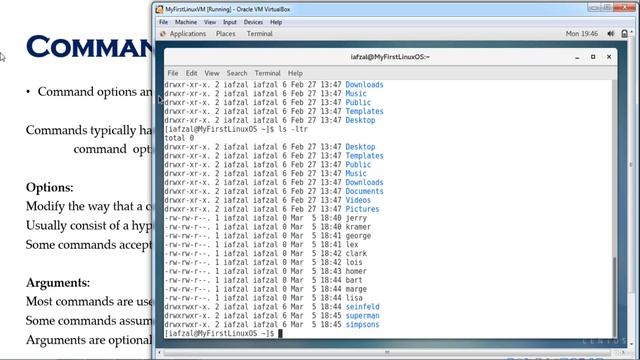Screen dimensions: 640x360
Task: Click the 'kramer' file name
Action: pyautogui.click(x=358, y=227)
